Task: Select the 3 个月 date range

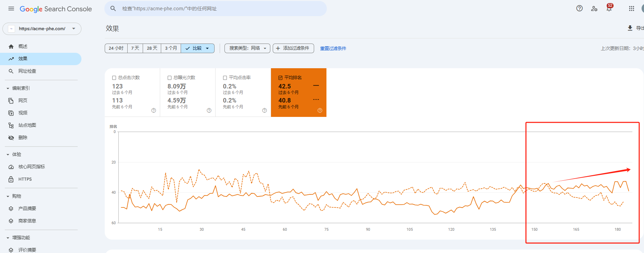Action: click(x=171, y=48)
